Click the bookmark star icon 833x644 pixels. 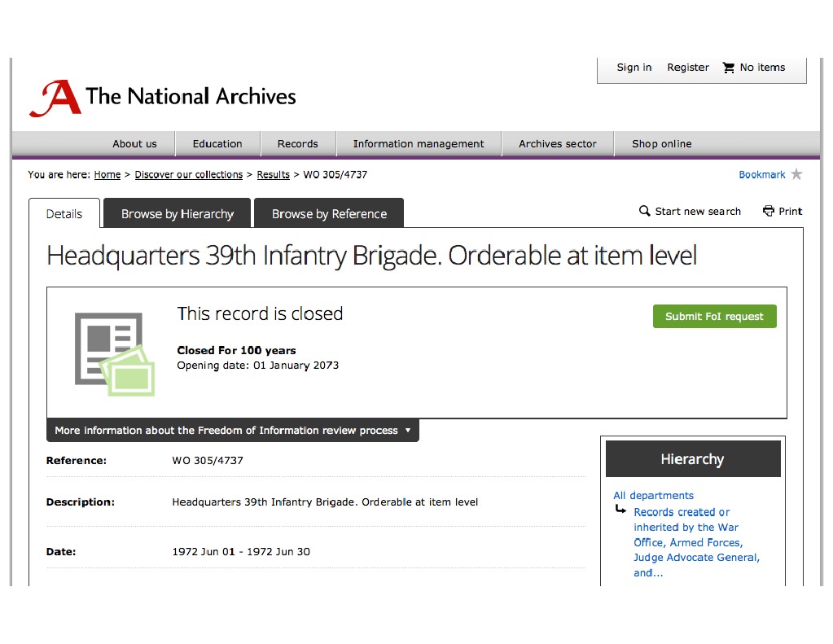[x=796, y=174]
